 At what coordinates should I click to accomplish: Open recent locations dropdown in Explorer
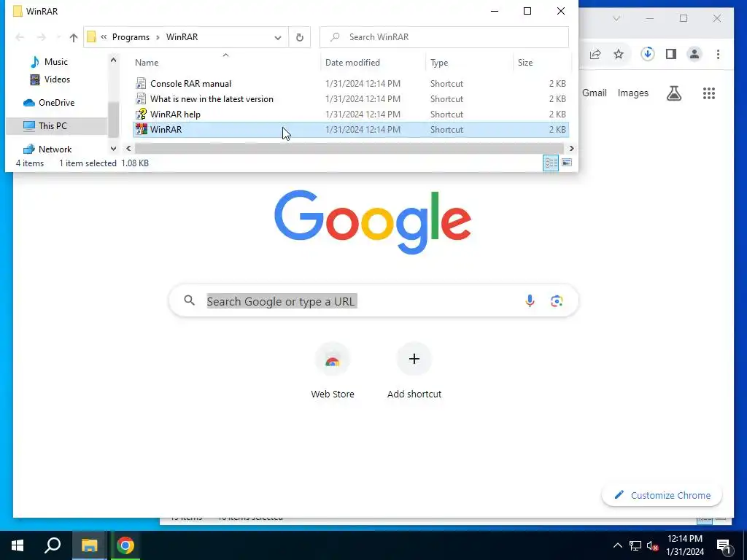tap(58, 37)
